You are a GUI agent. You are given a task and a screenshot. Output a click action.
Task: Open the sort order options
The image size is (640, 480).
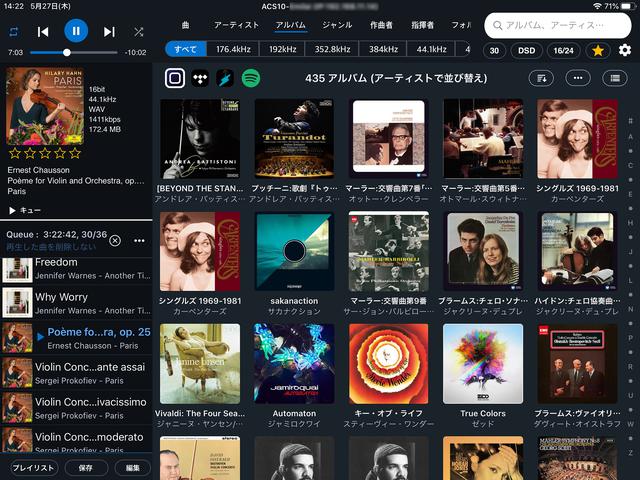click(x=541, y=78)
